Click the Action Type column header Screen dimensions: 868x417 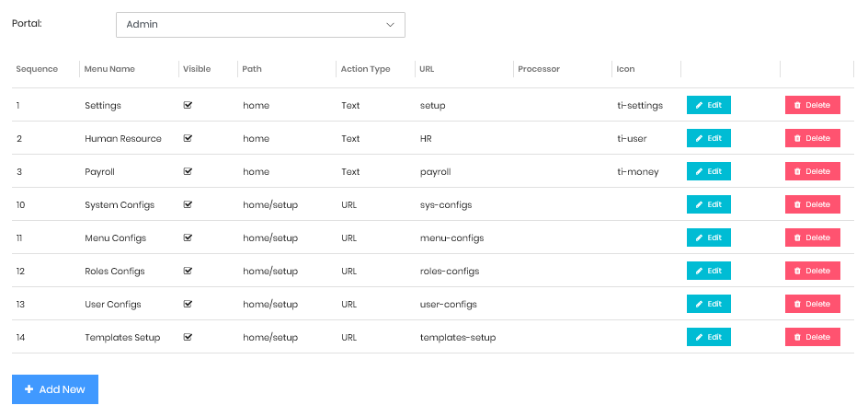[x=365, y=69]
